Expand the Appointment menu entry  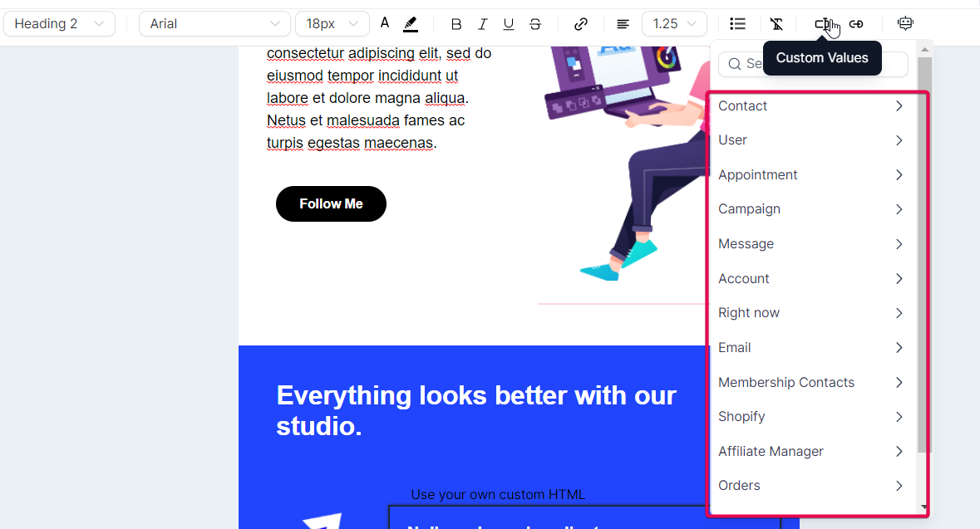(x=810, y=175)
